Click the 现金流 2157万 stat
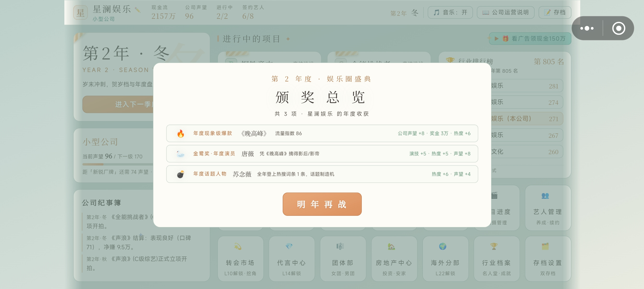The height and width of the screenshot is (289, 644). pos(163,13)
